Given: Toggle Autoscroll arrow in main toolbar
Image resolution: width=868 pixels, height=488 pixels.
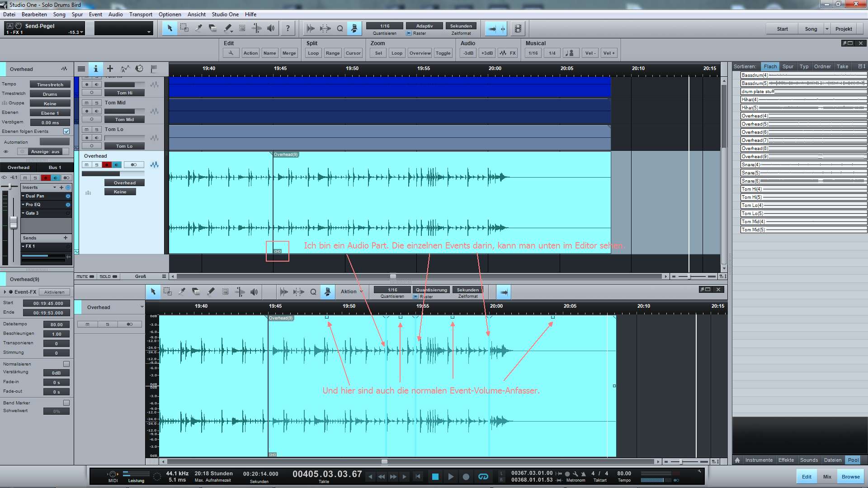Looking at the screenshot, I should click(x=492, y=29).
